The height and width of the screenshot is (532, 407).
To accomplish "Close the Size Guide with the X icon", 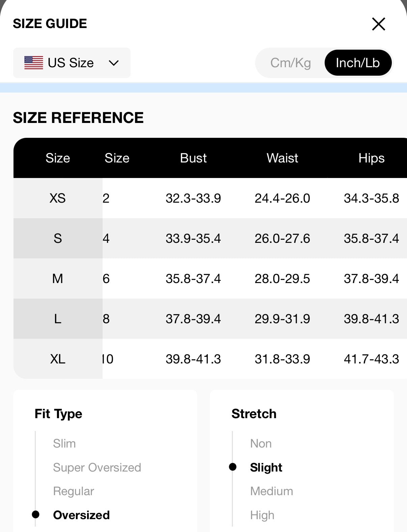I will click(x=378, y=24).
